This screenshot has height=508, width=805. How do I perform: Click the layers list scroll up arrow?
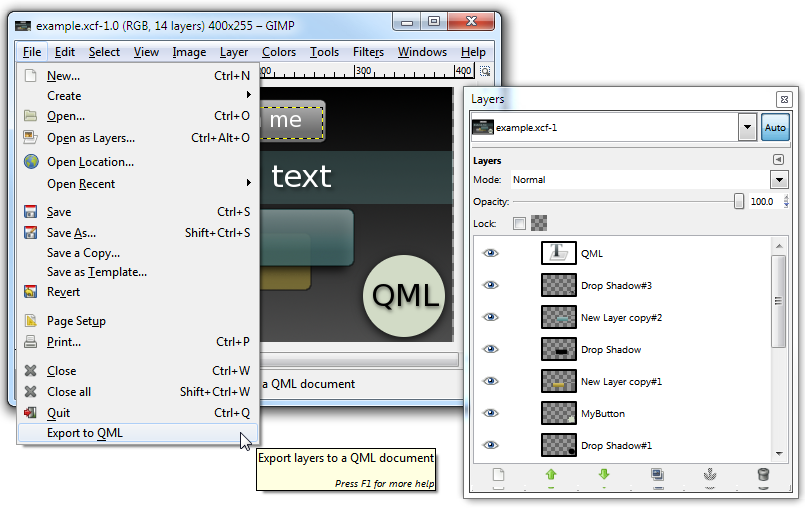point(779,246)
